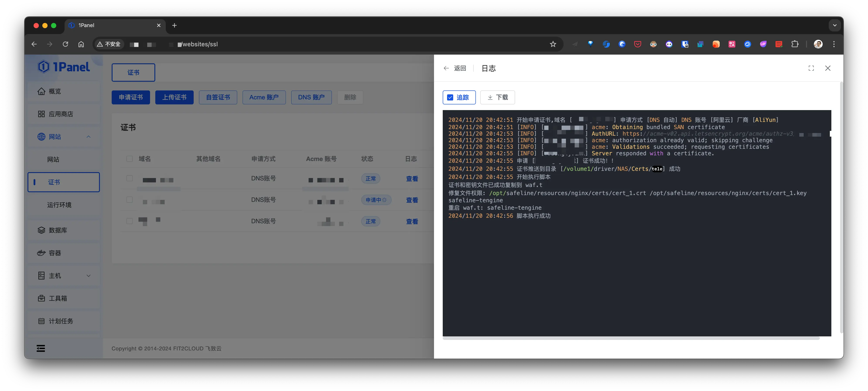The width and height of the screenshot is (868, 391).
Task: Click the sidebar collapse icon at bottom left
Action: pyautogui.click(x=41, y=348)
